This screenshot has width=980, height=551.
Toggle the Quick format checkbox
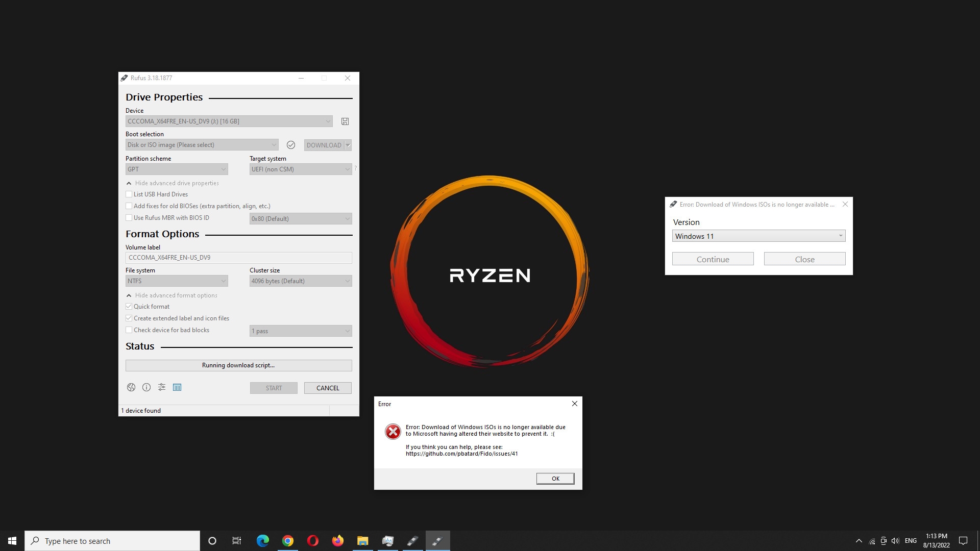click(129, 306)
